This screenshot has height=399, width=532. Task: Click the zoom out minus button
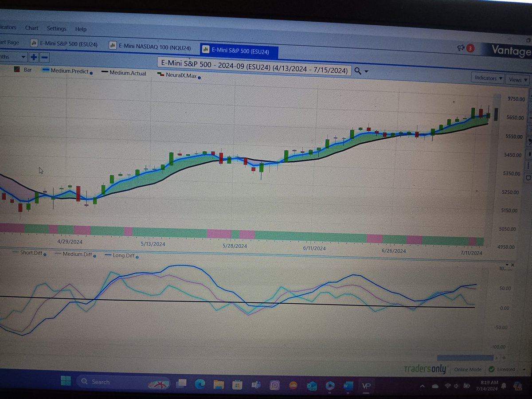[44, 57]
